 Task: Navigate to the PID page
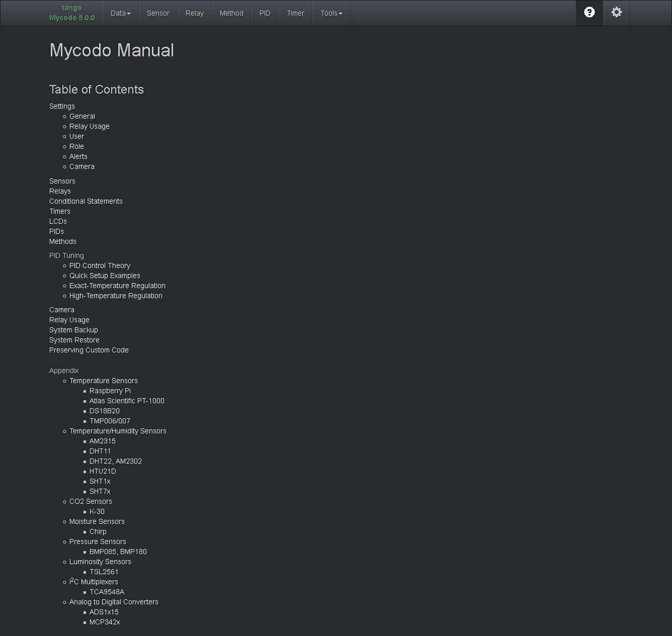[265, 13]
